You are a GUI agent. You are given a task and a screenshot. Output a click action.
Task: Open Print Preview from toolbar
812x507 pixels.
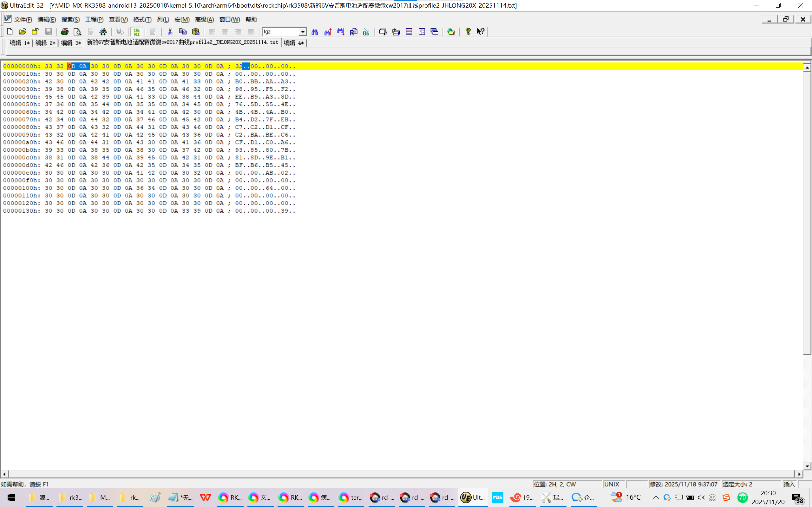77,31
